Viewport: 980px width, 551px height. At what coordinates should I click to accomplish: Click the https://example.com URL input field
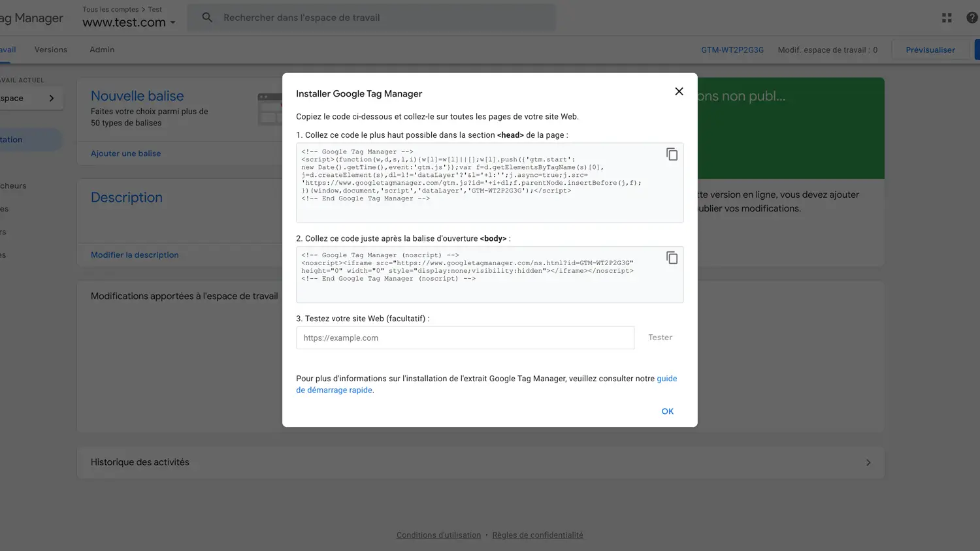pyautogui.click(x=465, y=338)
